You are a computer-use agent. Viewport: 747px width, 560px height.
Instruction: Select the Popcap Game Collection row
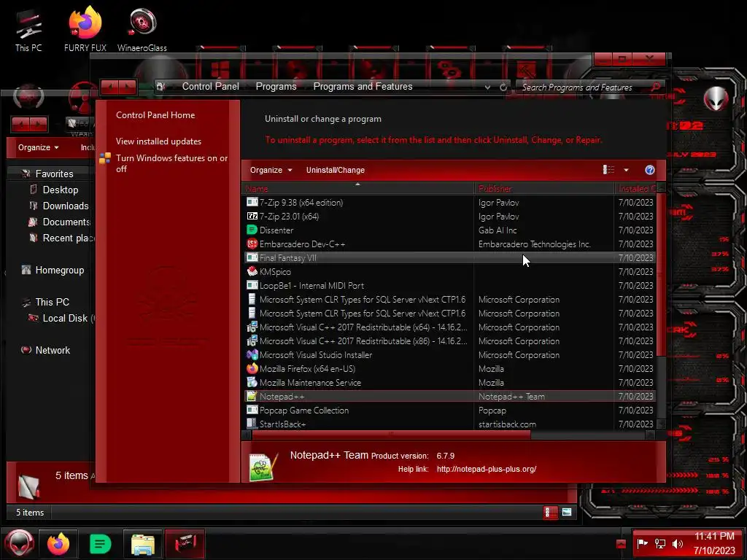(449, 410)
